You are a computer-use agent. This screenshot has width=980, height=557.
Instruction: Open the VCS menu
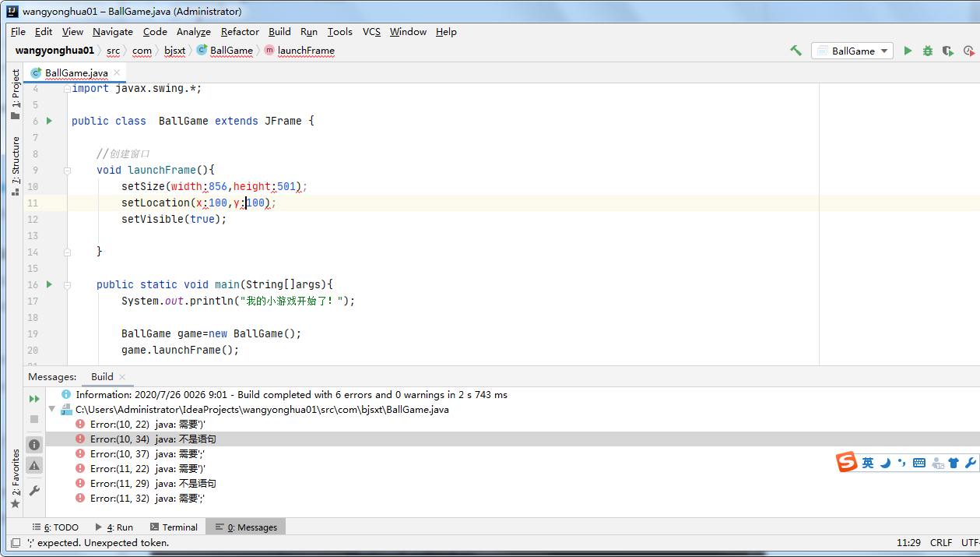coord(372,32)
